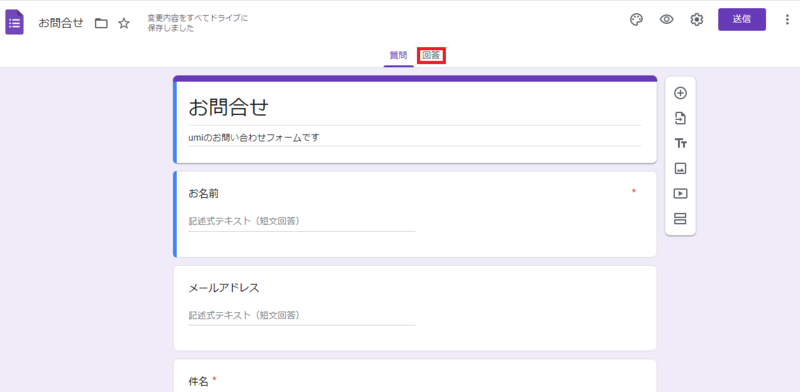800x392 pixels.
Task: Add section icon in side toolbar
Action: pyautogui.click(x=681, y=218)
